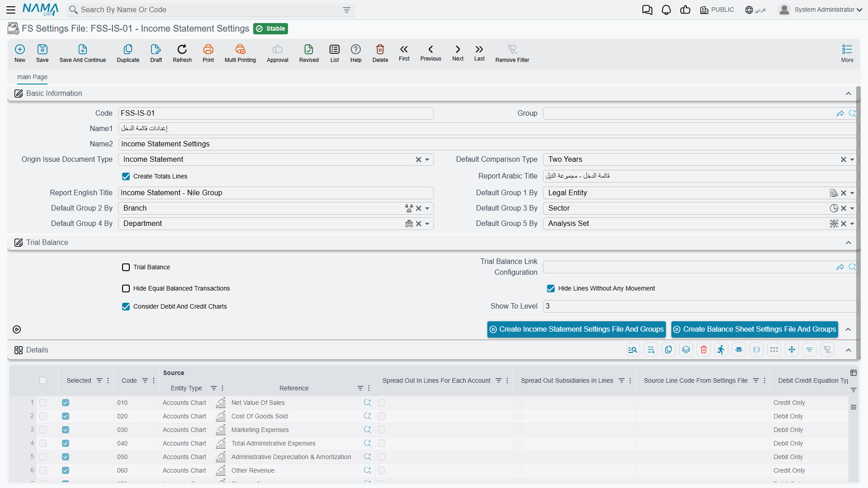Click the Remove Filter icon
This screenshot has width=868, height=488.
(512, 49)
